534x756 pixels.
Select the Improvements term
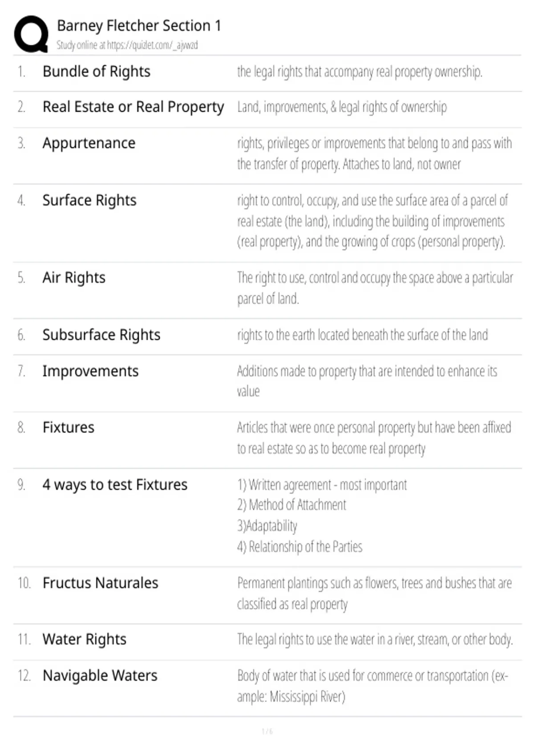click(x=90, y=371)
